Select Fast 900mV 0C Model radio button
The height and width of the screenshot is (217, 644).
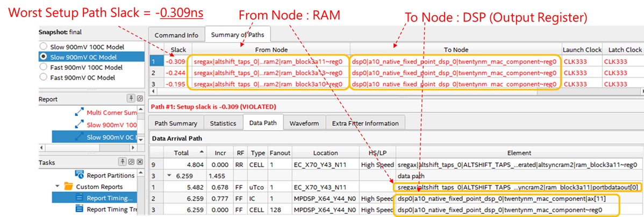tap(43, 77)
